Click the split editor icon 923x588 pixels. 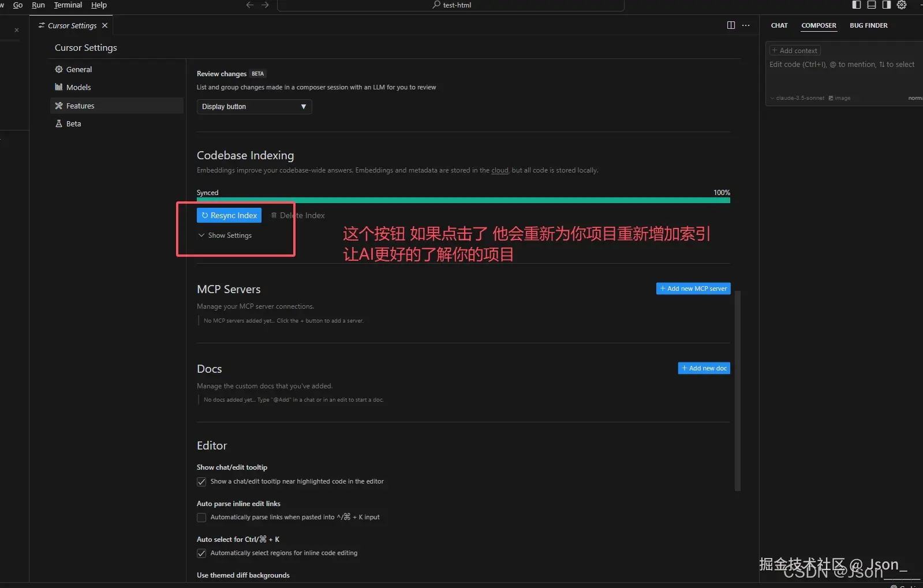[731, 25]
